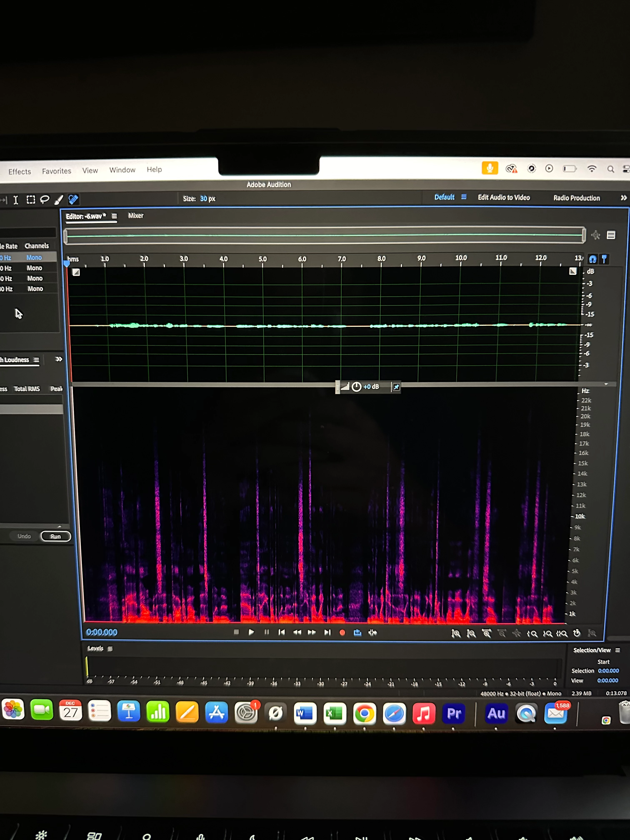This screenshot has height=840, width=630.
Task: Open the Window menu
Action: (122, 170)
